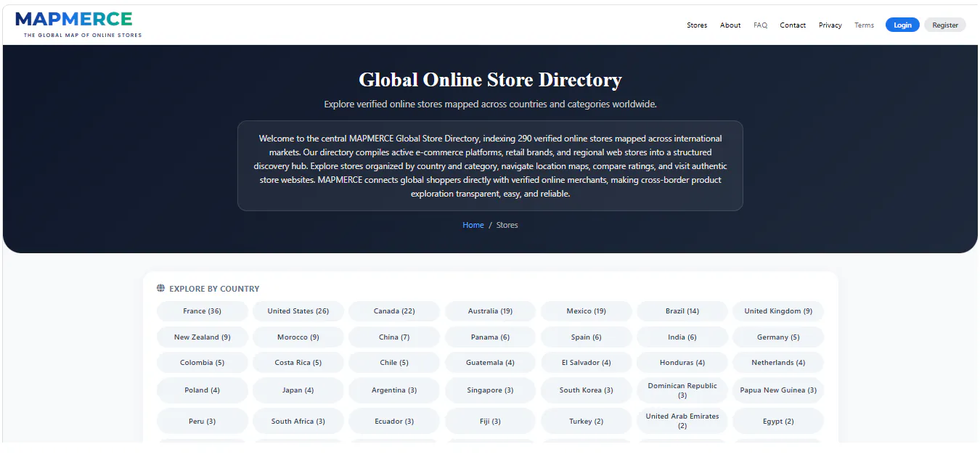Click the Stores breadcrumb text
Viewport: 980px width, 460px height.
point(507,225)
